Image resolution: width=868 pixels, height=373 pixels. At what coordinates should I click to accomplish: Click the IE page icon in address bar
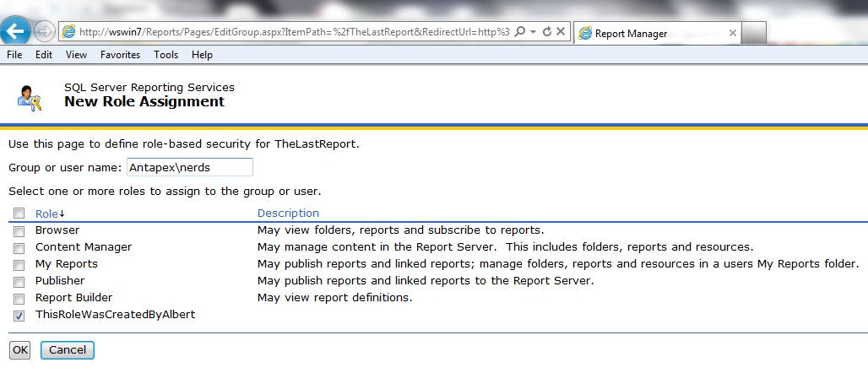tap(69, 33)
